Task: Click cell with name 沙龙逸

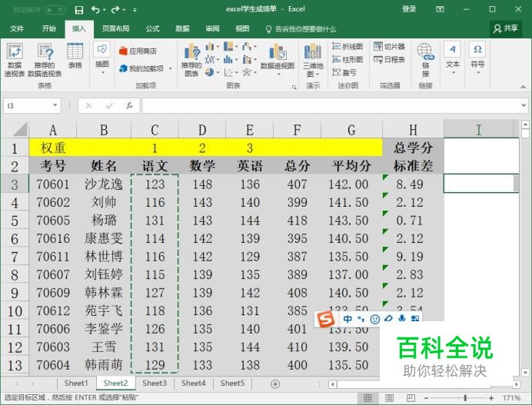Action: 104,184
